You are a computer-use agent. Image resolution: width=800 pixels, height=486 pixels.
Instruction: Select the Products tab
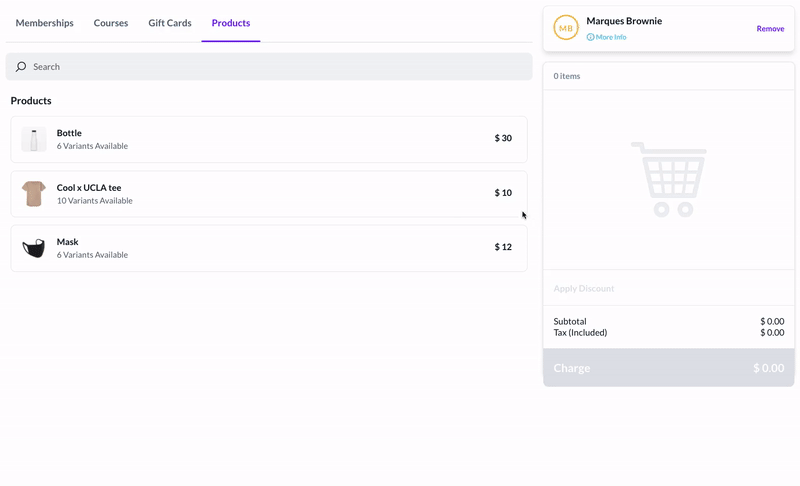click(x=231, y=23)
